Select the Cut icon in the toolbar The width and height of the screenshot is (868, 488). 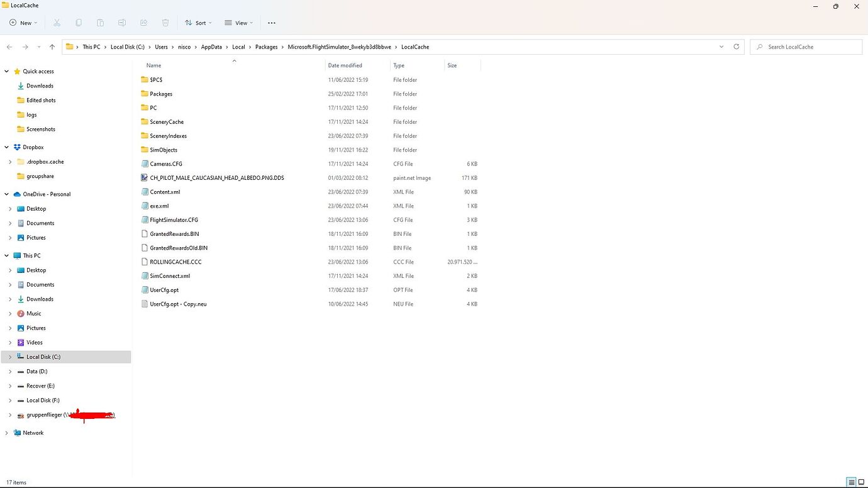57,23
